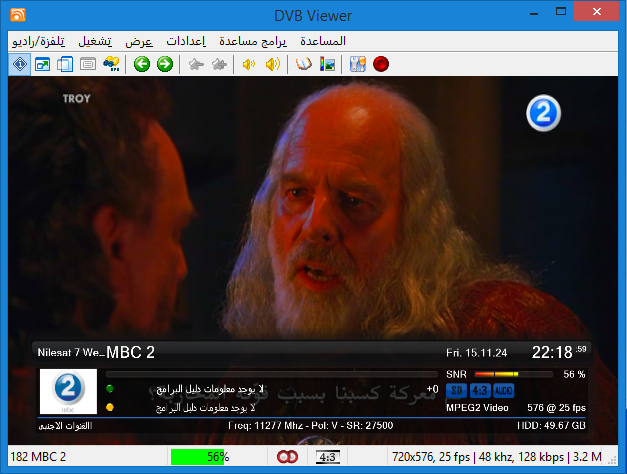Open the عرض menu
The height and width of the screenshot is (474, 627).
[139, 41]
